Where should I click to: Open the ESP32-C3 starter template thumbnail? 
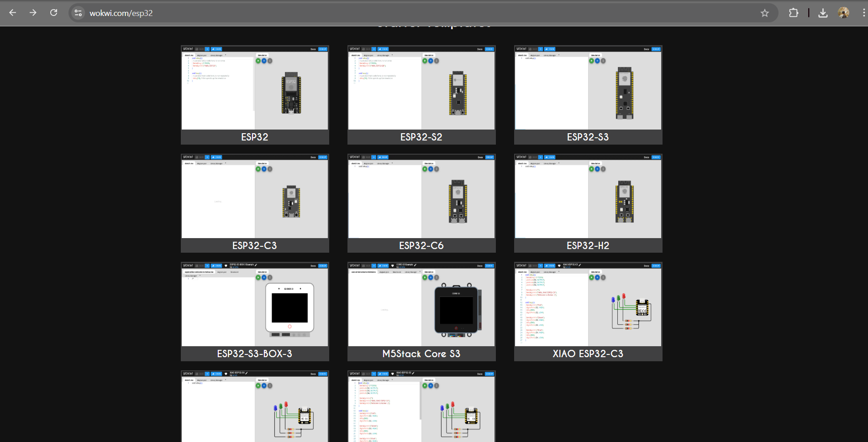click(x=255, y=196)
